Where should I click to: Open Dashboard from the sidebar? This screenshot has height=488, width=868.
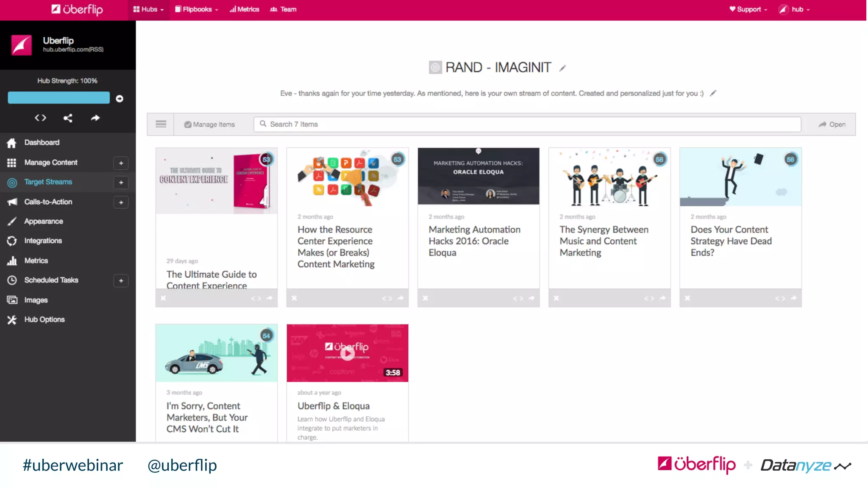pos(42,142)
